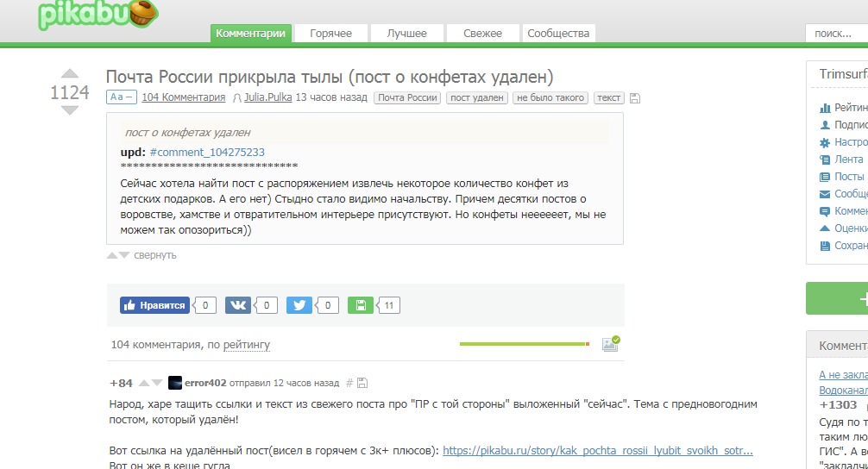The height and width of the screenshot is (469, 868).
Task: Toggle image display in comments
Action: point(610,344)
